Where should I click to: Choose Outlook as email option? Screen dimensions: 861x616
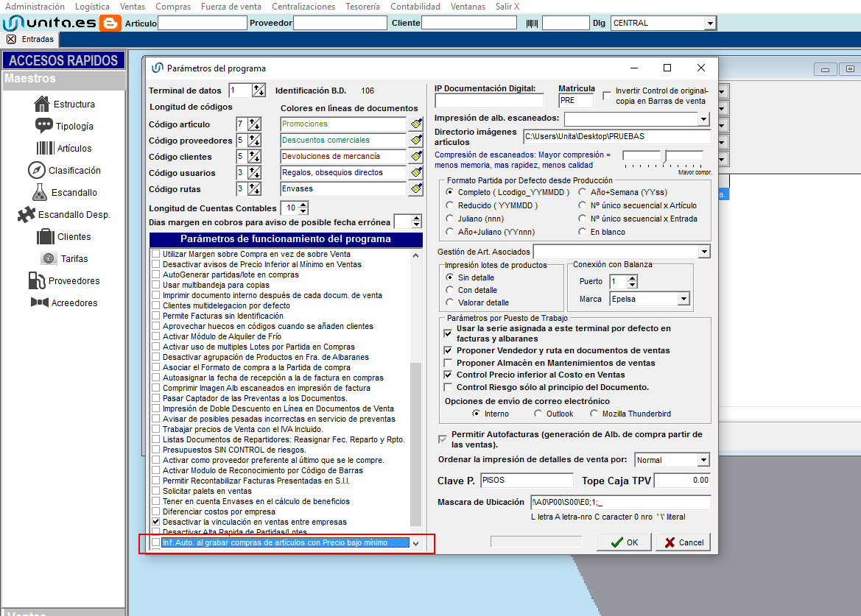[x=538, y=414]
